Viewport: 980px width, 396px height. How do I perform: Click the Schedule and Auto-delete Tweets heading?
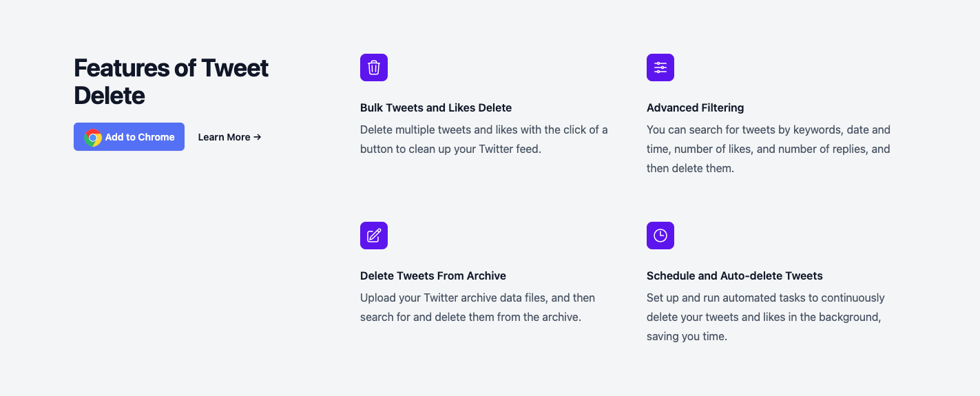735,275
